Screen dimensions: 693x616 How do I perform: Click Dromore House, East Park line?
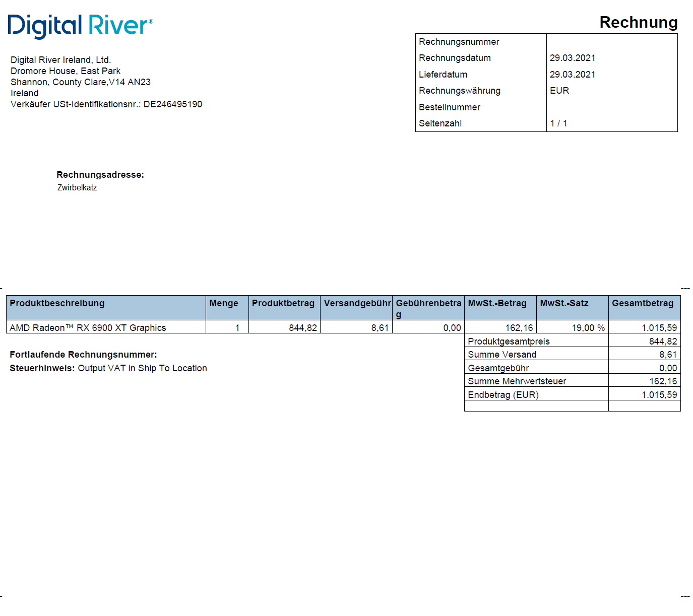[66, 71]
